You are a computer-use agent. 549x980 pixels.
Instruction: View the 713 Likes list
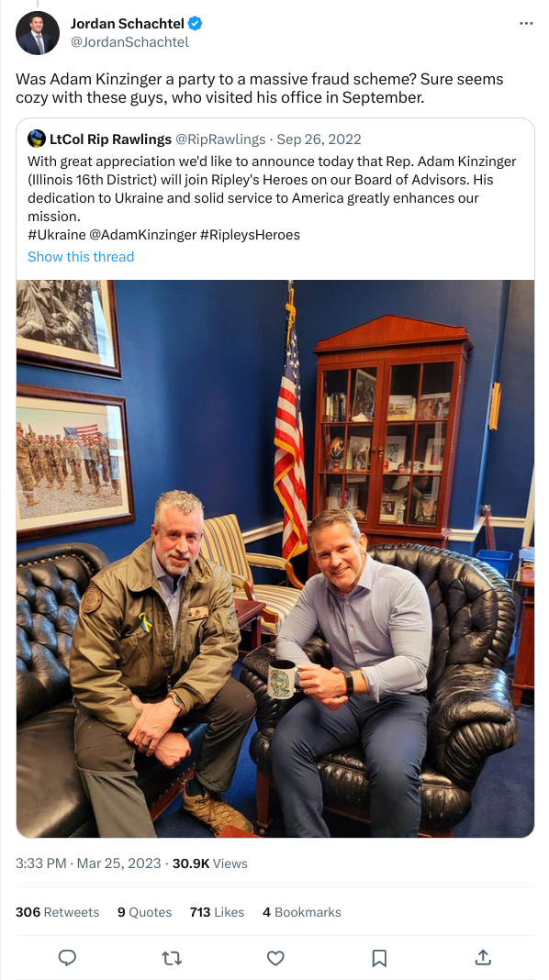pos(217,912)
